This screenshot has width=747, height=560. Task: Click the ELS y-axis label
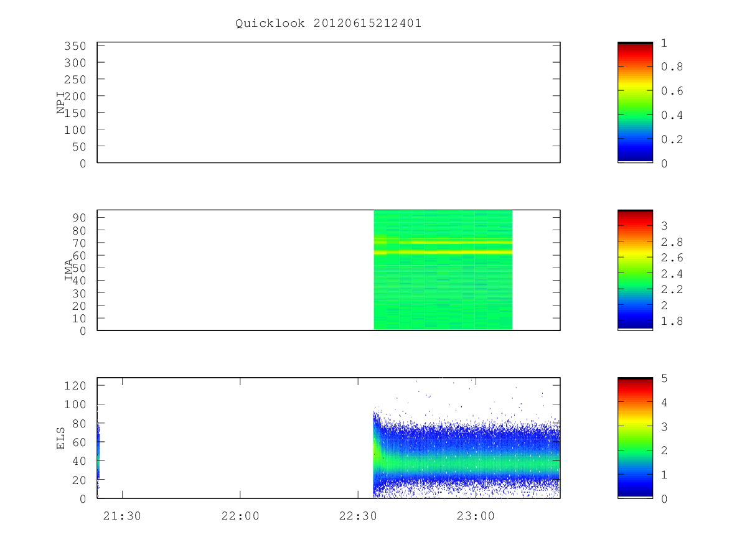[x=61, y=438]
